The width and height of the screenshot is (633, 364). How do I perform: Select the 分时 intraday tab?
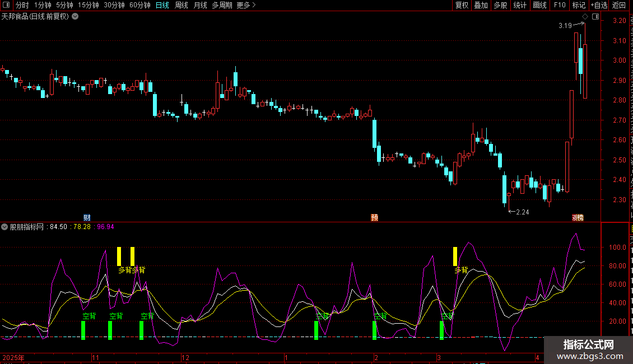(x=22, y=6)
